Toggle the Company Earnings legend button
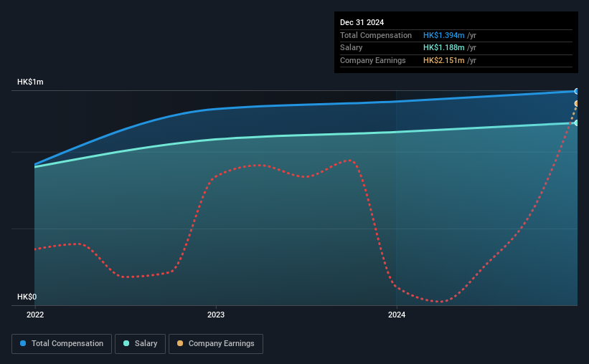Screen dimensions: 589x364 [216, 344]
